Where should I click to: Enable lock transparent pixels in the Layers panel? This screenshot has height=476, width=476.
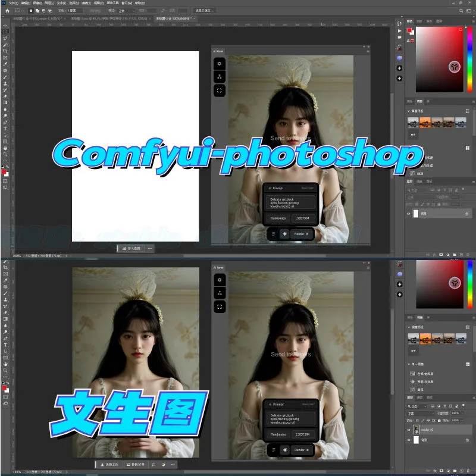point(416,420)
